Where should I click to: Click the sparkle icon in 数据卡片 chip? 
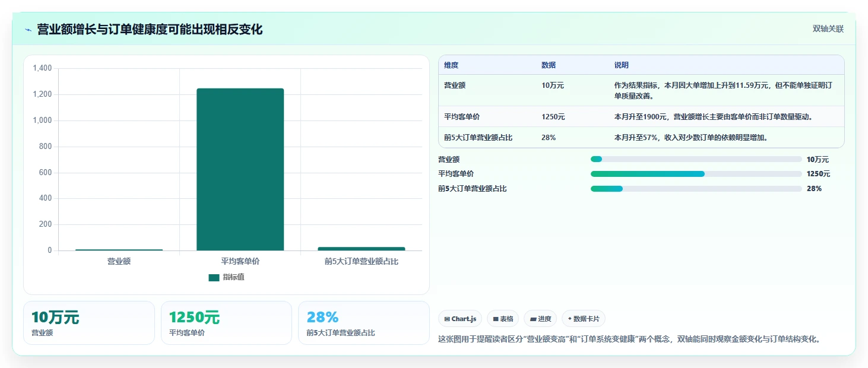point(570,319)
